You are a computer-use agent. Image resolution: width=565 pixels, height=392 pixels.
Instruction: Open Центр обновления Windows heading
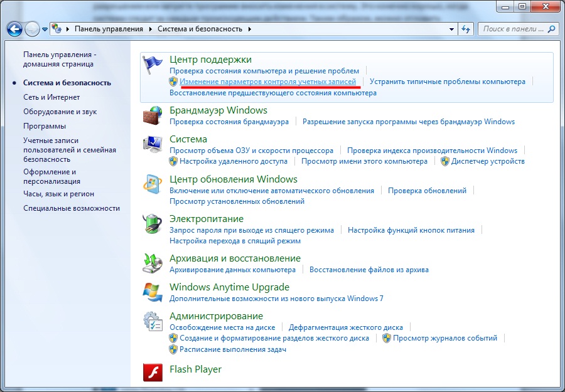click(x=234, y=179)
